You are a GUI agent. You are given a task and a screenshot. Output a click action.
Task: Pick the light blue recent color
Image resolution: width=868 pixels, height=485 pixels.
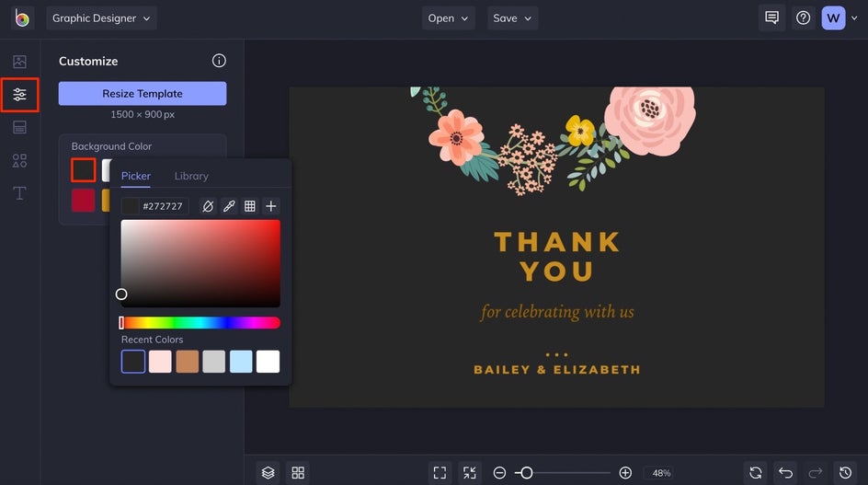[241, 362]
